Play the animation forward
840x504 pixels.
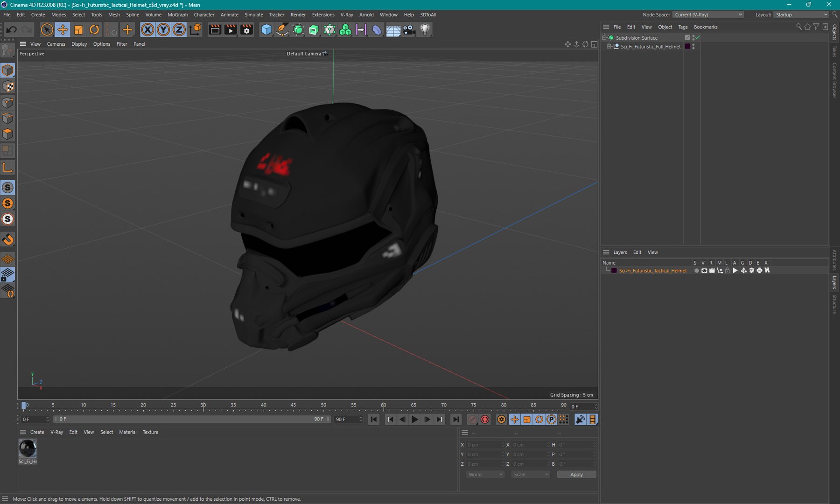tap(414, 420)
